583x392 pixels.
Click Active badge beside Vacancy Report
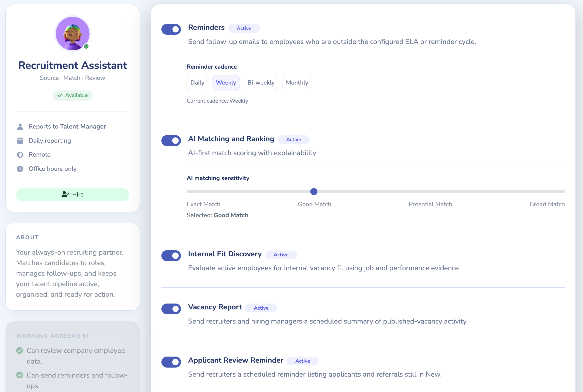pos(261,308)
